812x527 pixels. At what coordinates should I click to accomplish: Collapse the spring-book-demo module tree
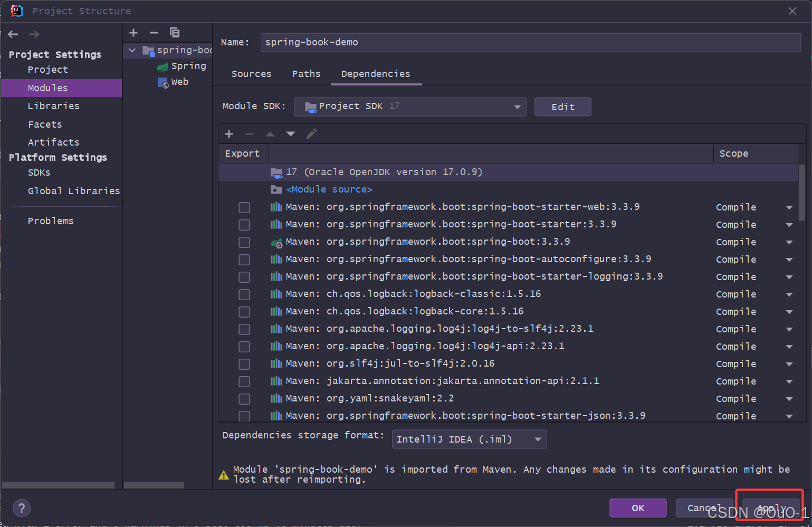(132, 51)
